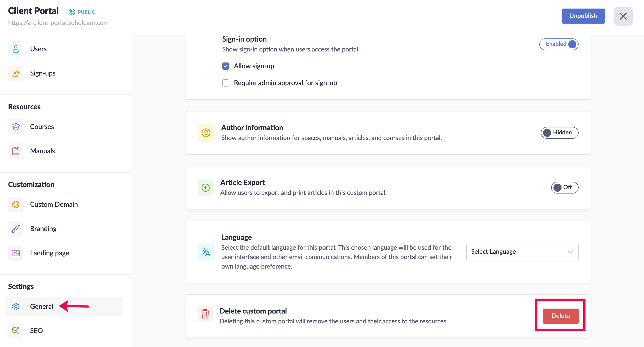The image size is (644, 347).
Task: Click the Unpublish button
Action: pyautogui.click(x=583, y=16)
